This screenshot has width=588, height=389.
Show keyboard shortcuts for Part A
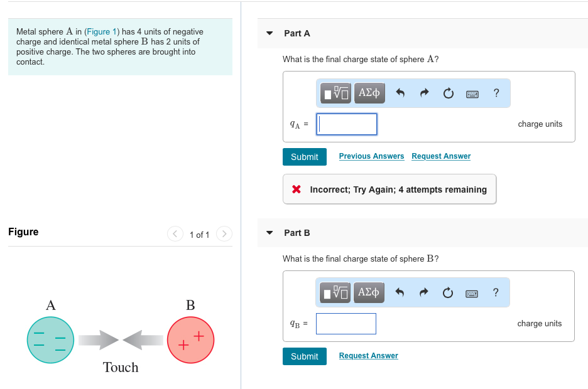click(x=472, y=93)
